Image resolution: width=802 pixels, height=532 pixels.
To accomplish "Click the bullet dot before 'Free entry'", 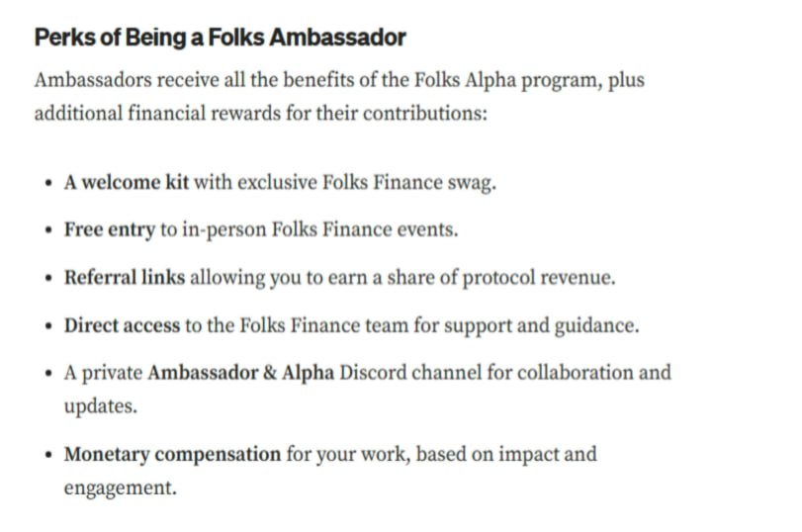I will click(48, 230).
